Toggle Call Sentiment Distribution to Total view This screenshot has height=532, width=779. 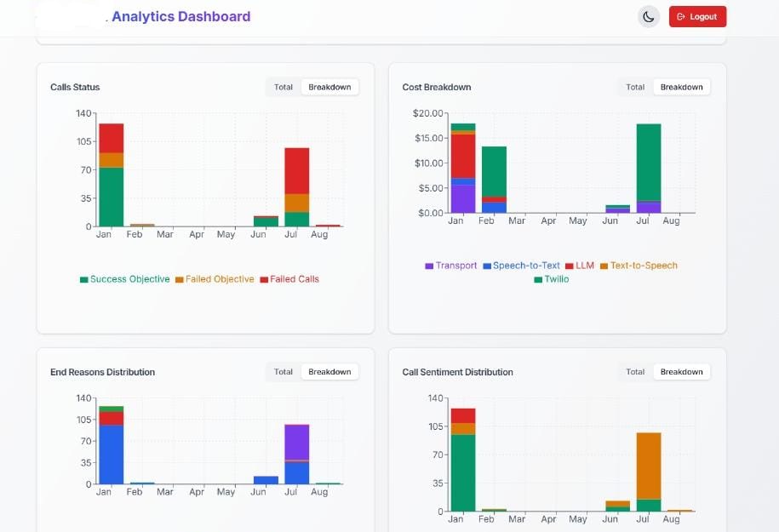[x=635, y=371]
